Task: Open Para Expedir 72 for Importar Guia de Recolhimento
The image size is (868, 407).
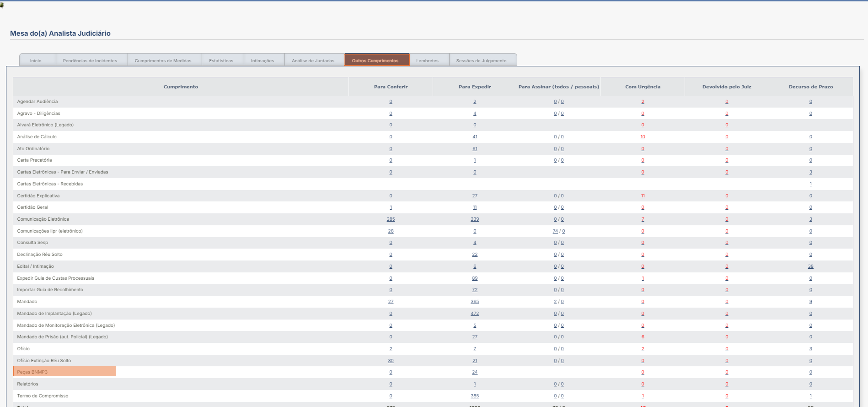Action: (475, 290)
